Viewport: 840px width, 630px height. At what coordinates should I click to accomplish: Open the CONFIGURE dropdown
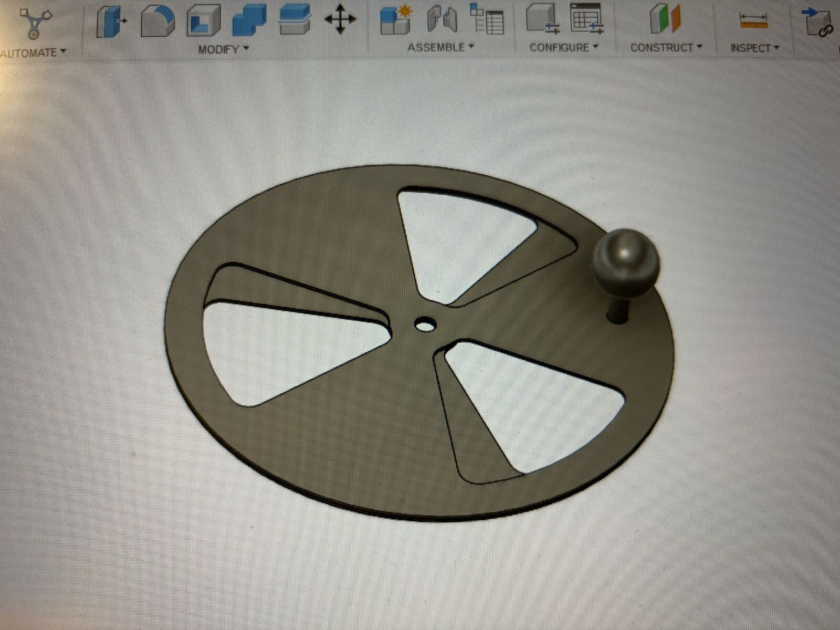pyautogui.click(x=563, y=48)
